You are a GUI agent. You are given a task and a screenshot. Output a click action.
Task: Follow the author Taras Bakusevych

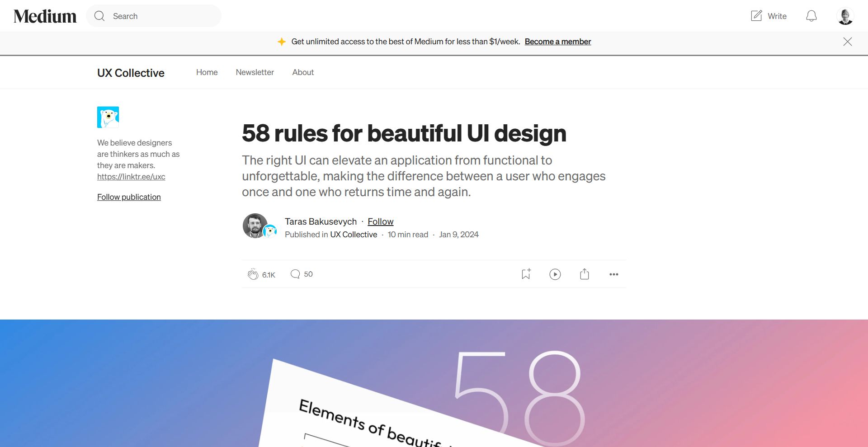(381, 221)
